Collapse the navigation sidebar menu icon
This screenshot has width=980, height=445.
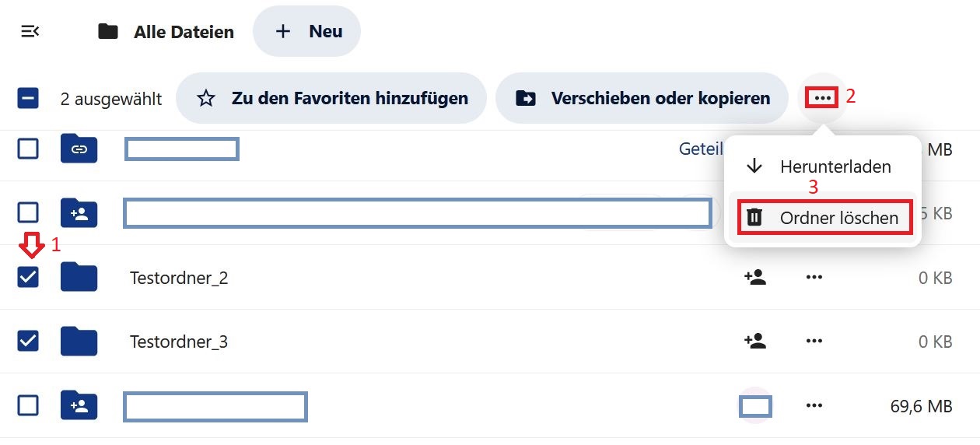click(30, 31)
